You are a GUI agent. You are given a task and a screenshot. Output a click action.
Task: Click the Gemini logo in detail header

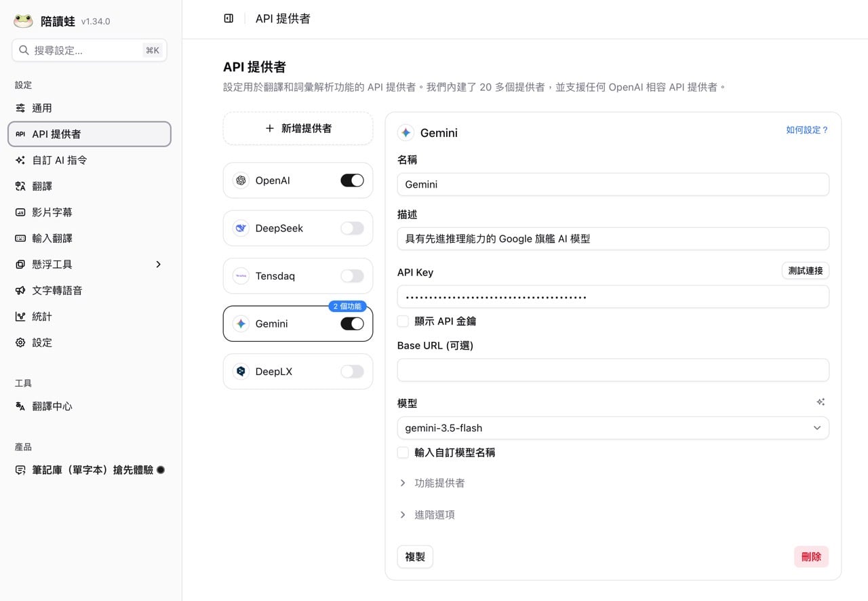tap(406, 133)
